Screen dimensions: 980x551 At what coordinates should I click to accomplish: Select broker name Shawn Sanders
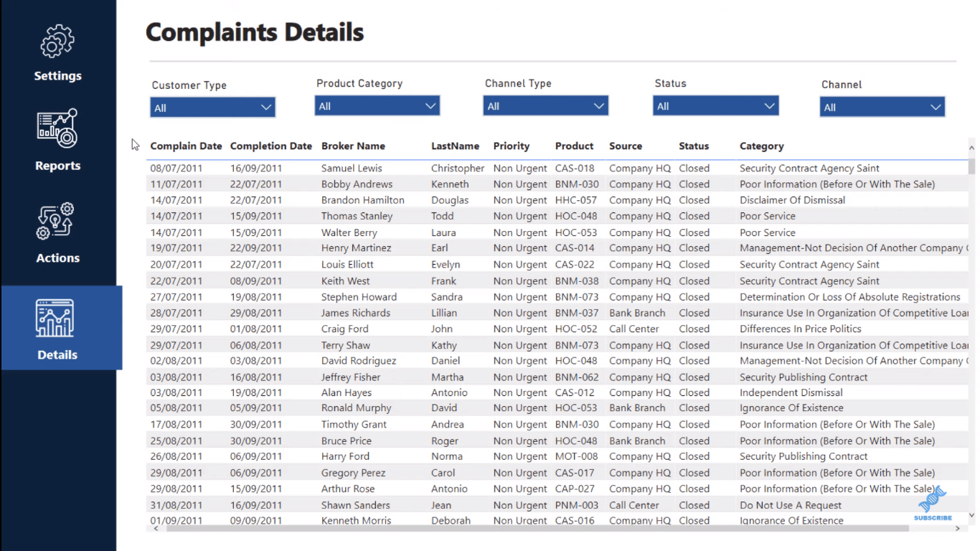(x=355, y=505)
